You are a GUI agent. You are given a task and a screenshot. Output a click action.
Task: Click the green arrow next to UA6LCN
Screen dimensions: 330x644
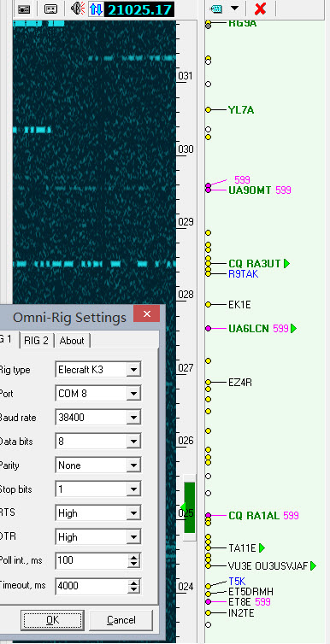tap(293, 329)
